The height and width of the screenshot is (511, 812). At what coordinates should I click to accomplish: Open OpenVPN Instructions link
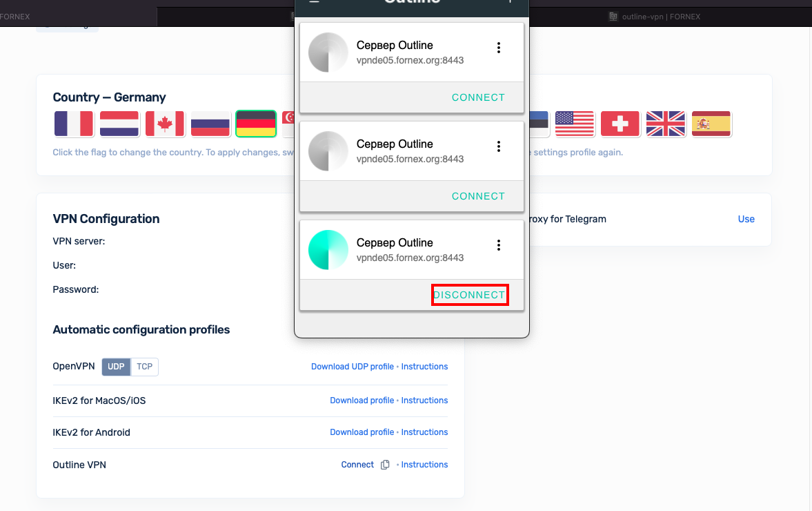424,367
